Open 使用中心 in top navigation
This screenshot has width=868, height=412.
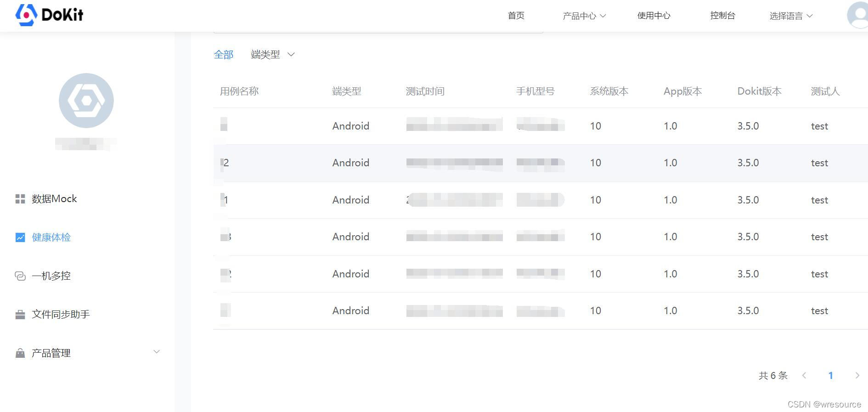(654, 16)
